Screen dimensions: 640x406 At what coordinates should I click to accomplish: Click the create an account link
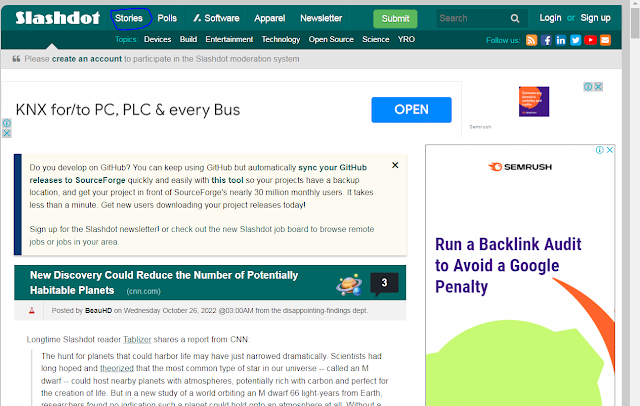[87, 59]
